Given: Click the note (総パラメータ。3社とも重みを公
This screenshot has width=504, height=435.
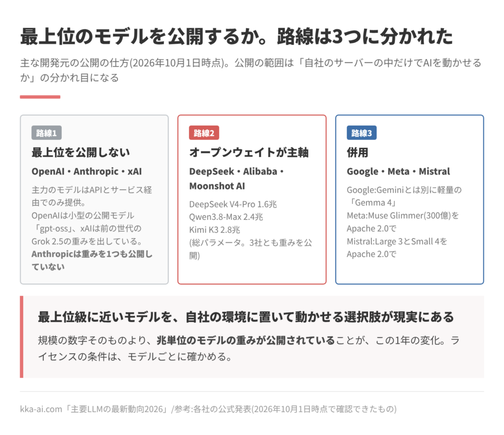Looking at the screenshot, I should click(x=251, y=243).
